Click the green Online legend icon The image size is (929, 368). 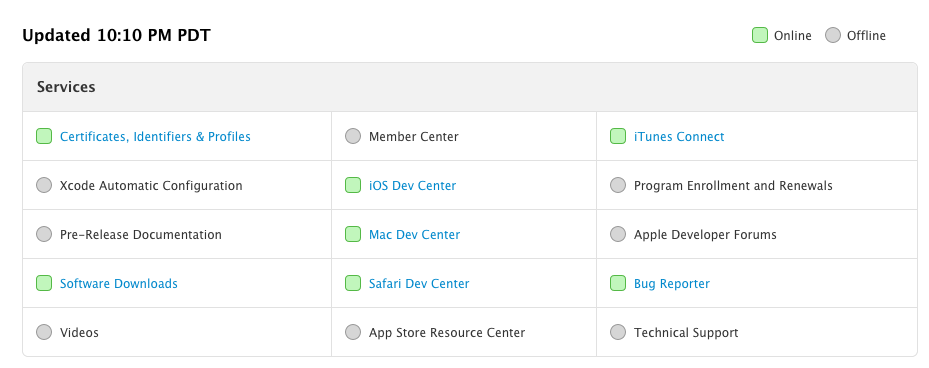[760, 36]
